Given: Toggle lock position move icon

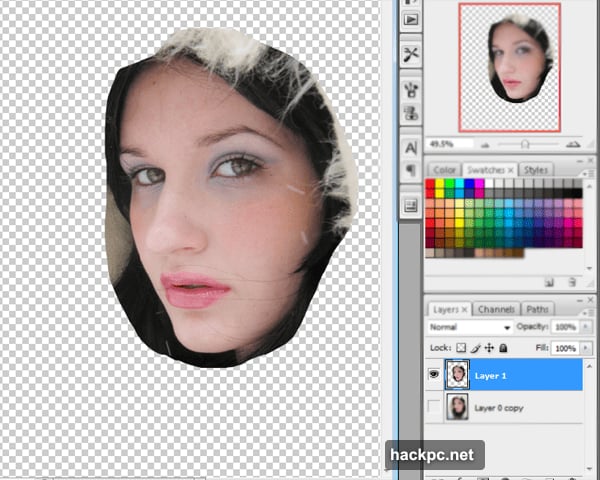Looking at the screenshot, I should tap(489, 348).
